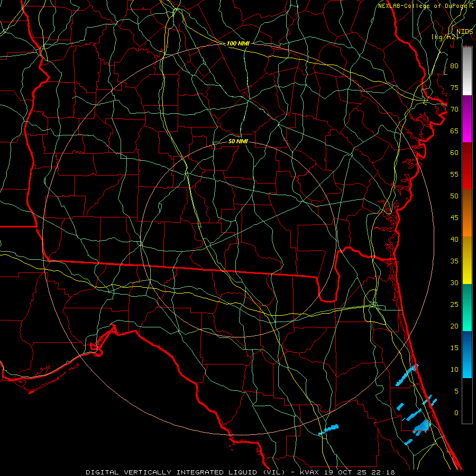Viewport: 476px width, 476px height.
Task: Click the 70 value on the color scale
Action: (x=454, y=109)
